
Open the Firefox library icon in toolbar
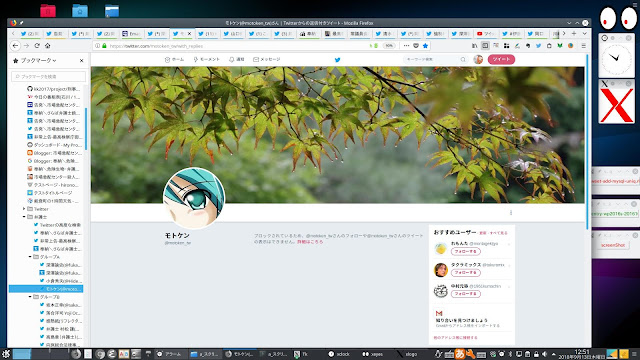tap(475, 46)
